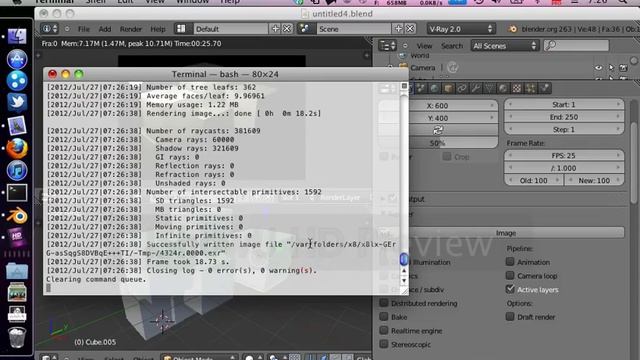640x360 pixels.
Task: Click the outliner search field
Action: [576, 45]
